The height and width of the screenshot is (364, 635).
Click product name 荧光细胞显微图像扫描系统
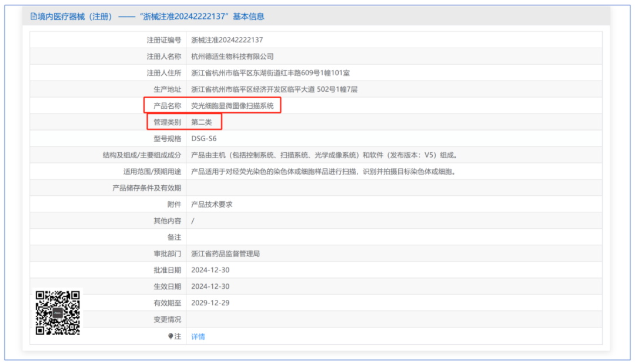[x=232, y=106]
